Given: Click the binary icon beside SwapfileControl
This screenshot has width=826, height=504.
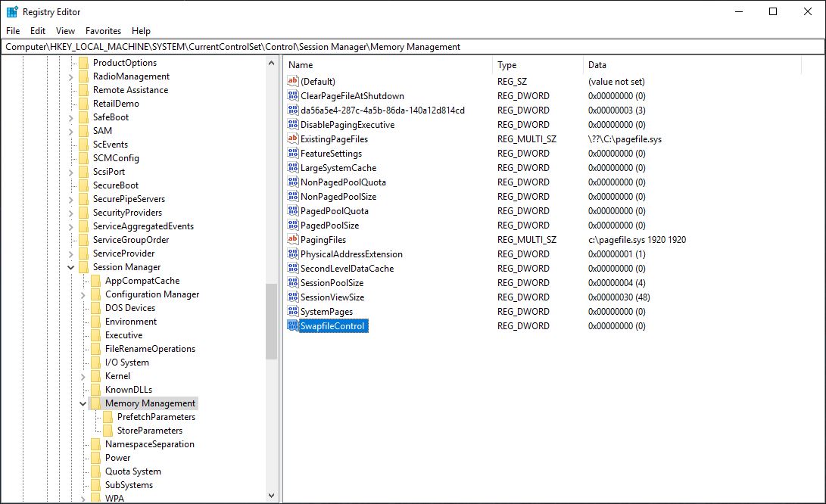Looking at the screenshot, I should [293, 326].
